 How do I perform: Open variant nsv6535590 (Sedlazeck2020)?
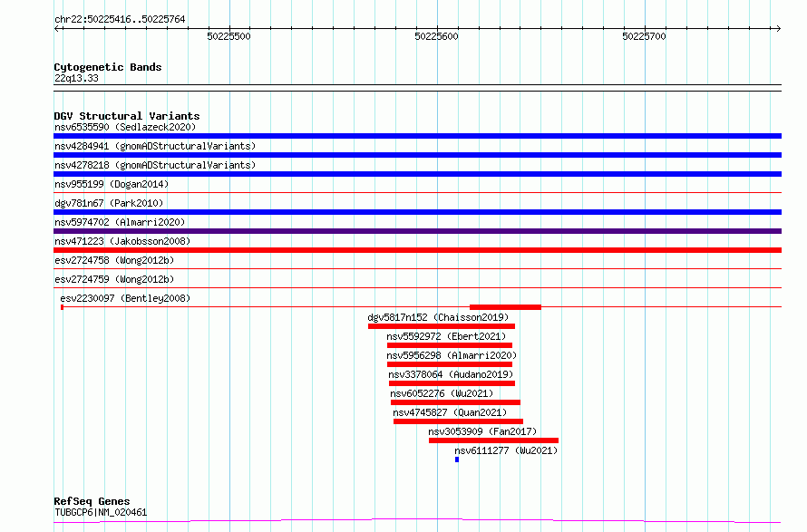124,127
